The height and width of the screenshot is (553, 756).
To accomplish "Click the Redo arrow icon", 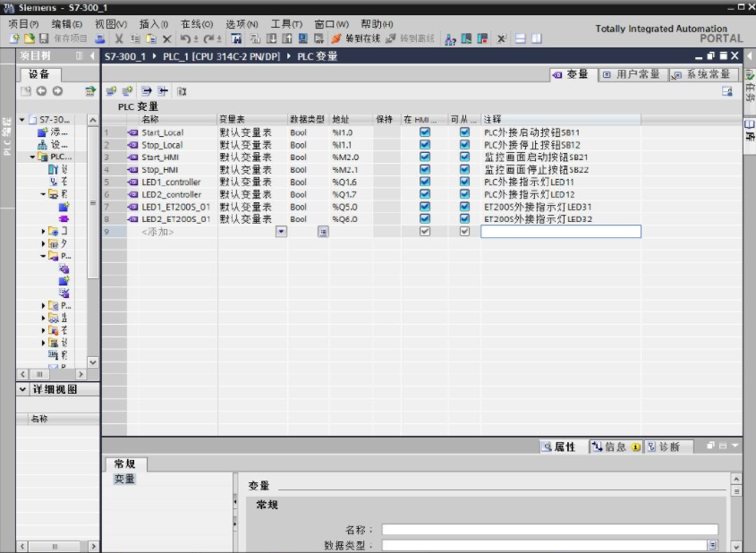I will 208,38.
